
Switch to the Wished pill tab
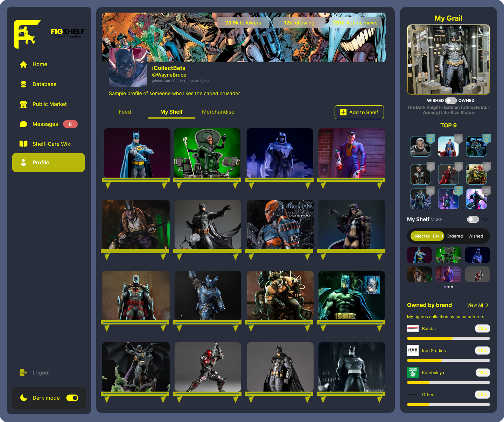pos(476,236)
